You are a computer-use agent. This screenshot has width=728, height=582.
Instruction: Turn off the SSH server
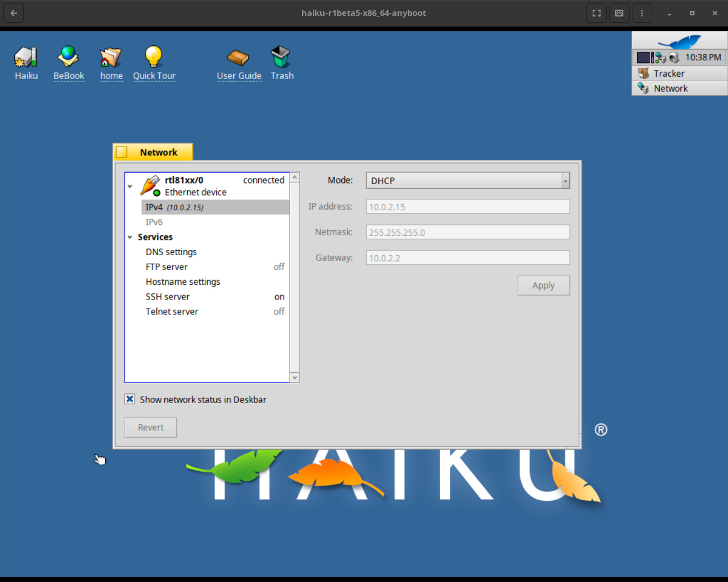[167, 296]
